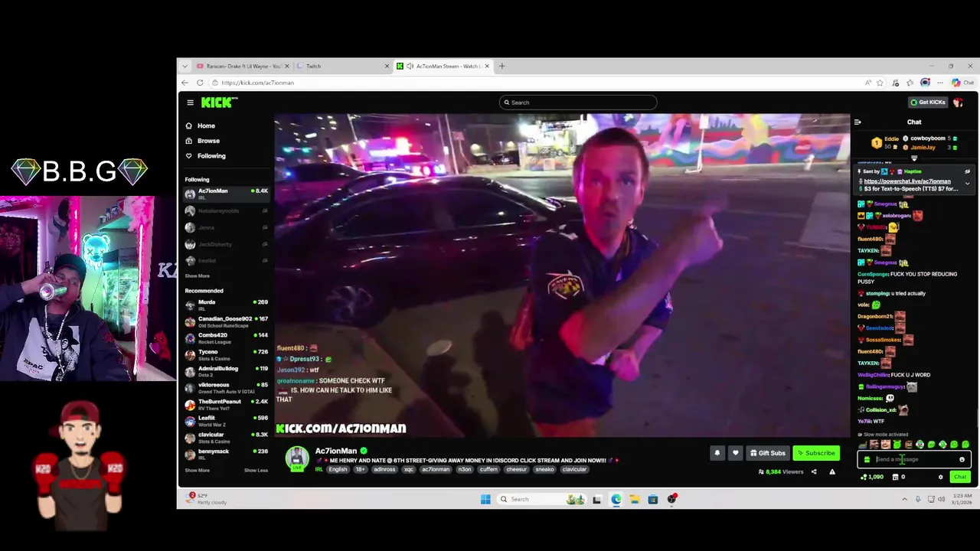Select Ac7ionMan in the Following list
This screenshot has height=551, width=980.
[x=227, y=194]
